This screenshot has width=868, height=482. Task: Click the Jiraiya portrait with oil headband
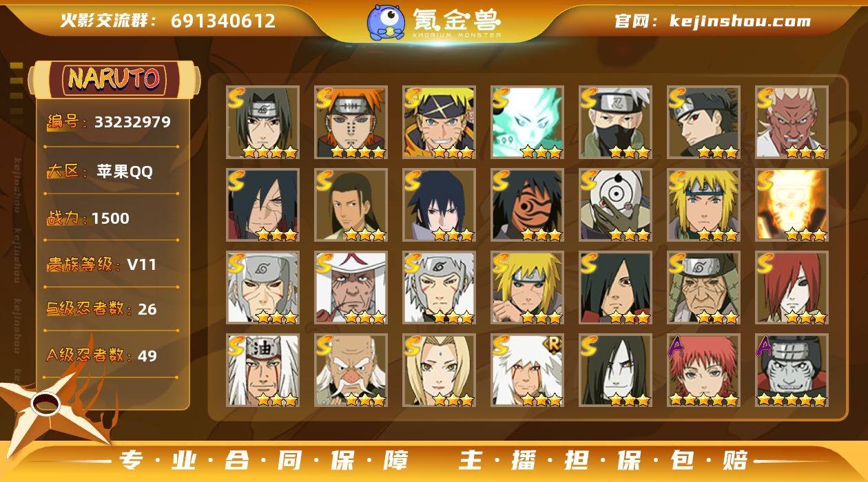[263, 370]
